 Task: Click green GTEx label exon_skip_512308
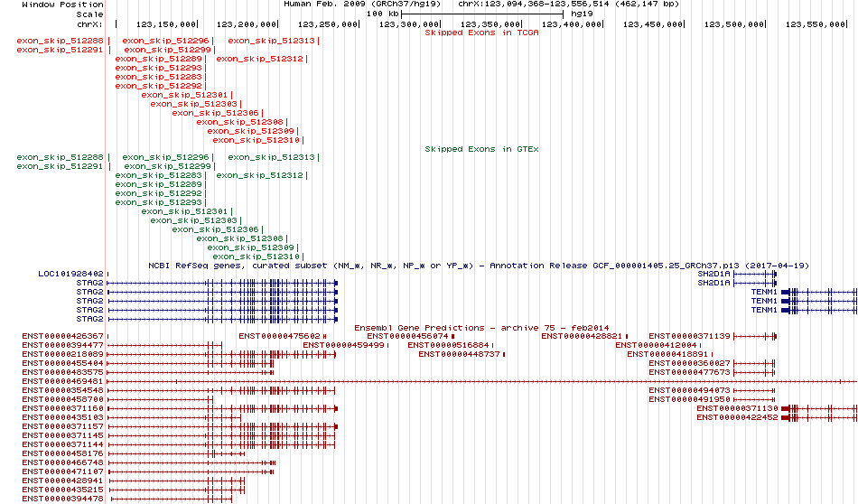[239, 238]
